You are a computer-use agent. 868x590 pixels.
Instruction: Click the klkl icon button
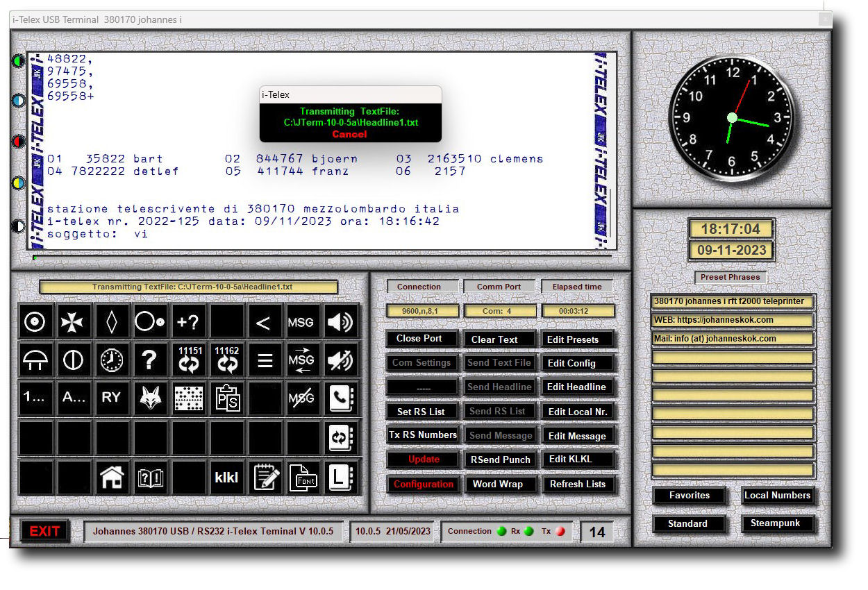pos(226,477)
